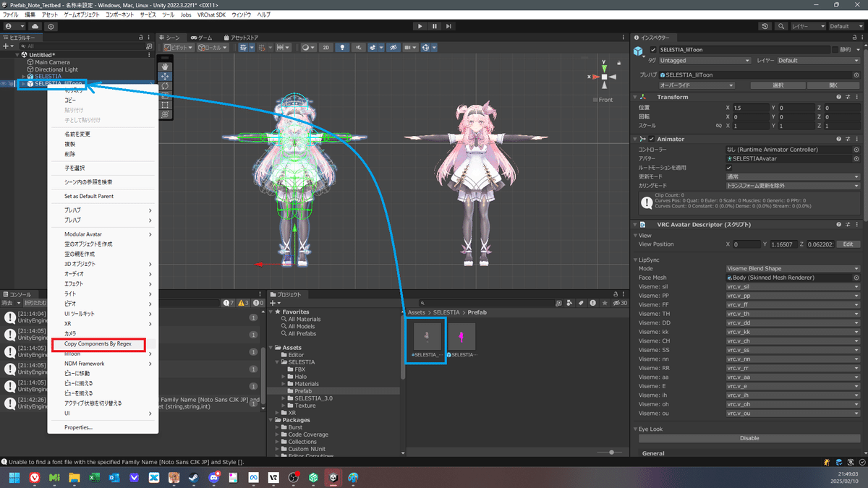Screen dimensions: 868x488
Task: Uncheck ルートモーションを適用 in the Animator
Action: point(728,168)
